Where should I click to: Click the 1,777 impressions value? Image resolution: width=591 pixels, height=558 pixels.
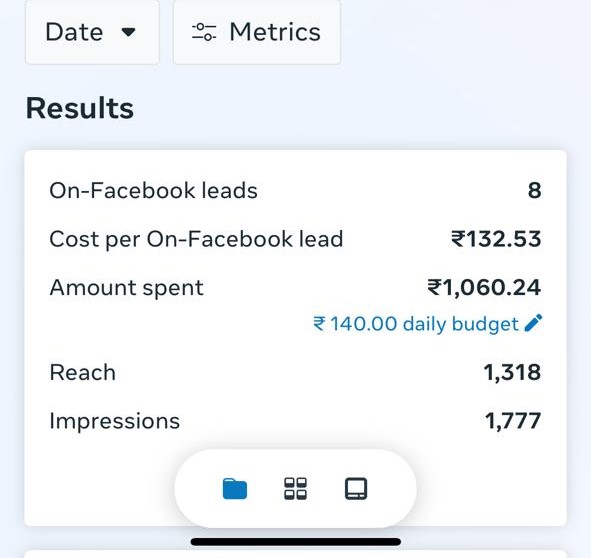pos(513,421)
